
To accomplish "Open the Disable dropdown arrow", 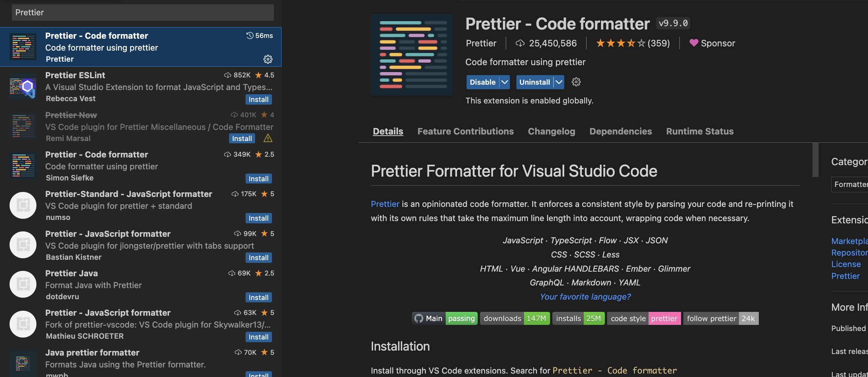I will (505, 82).
